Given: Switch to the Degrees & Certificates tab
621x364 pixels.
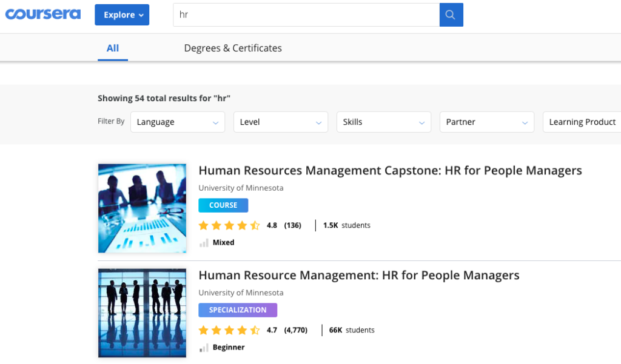Looking at the screenshot, I should coord(233,47).
